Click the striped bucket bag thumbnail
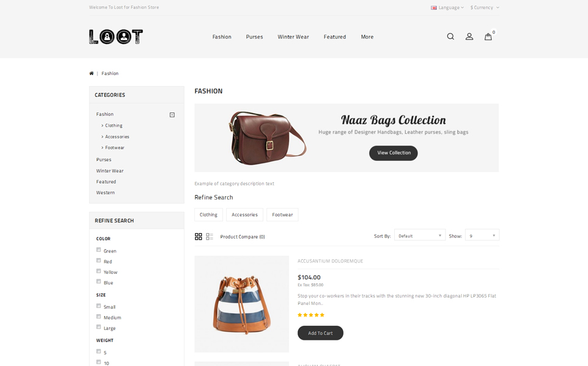Image resolution: width=588 pixels, height=366 pixels. point(241,304)
